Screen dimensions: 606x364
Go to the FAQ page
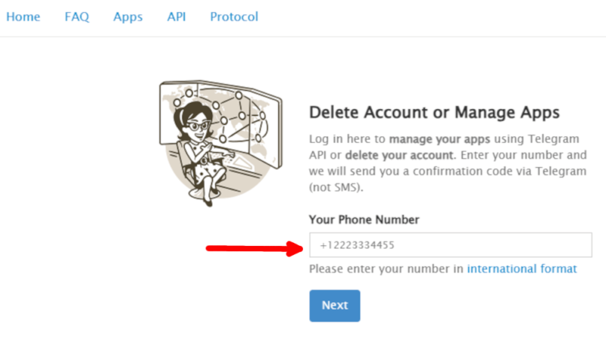pos(77,17)
